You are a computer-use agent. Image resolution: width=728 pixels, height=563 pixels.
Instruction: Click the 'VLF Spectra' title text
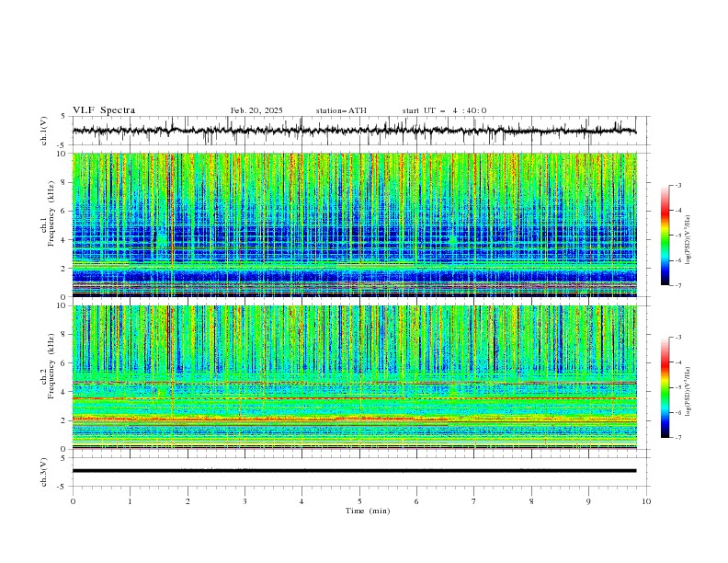[x=104, y=110]
